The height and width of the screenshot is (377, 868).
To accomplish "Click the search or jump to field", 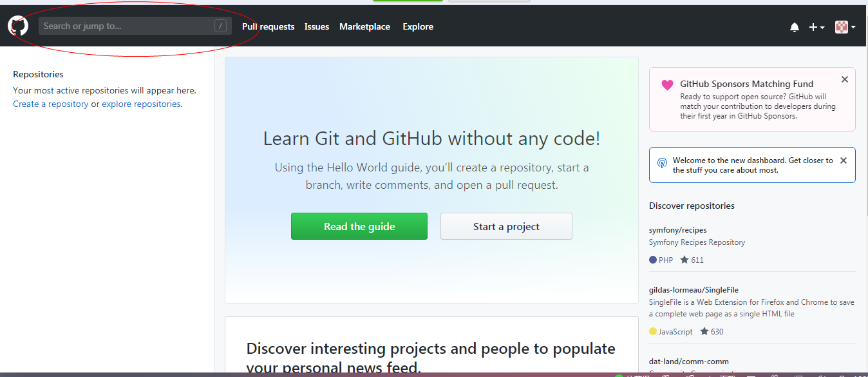I will (135, 26).
